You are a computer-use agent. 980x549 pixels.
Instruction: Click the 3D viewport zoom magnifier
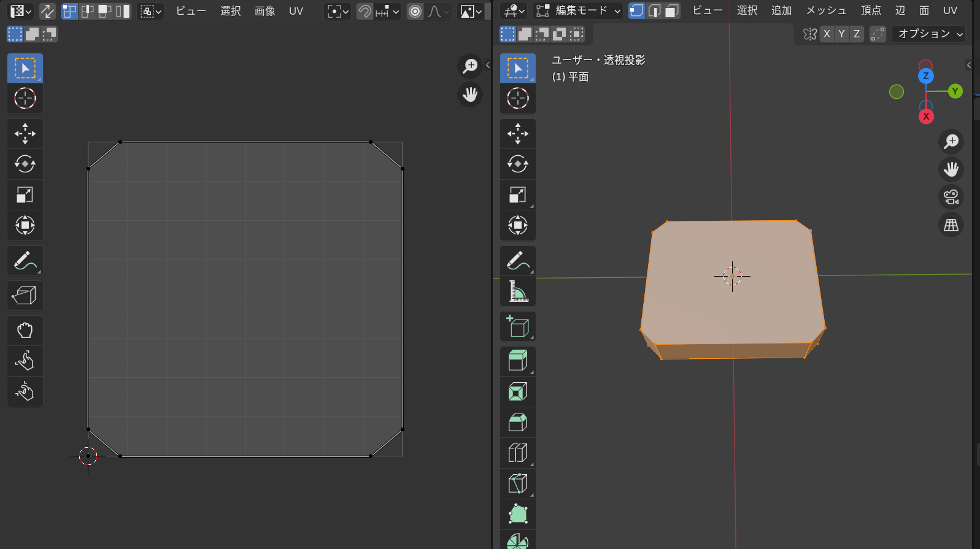[951, 142]
